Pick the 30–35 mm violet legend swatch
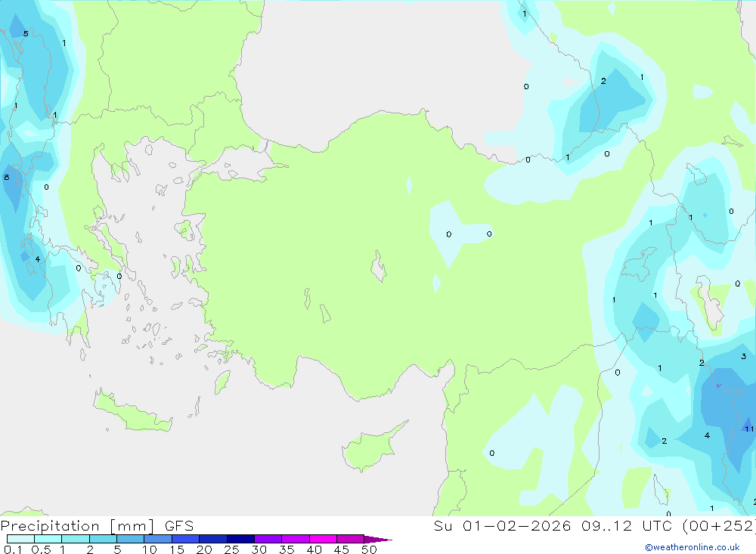The image size is (756, 554). point(268,539)
